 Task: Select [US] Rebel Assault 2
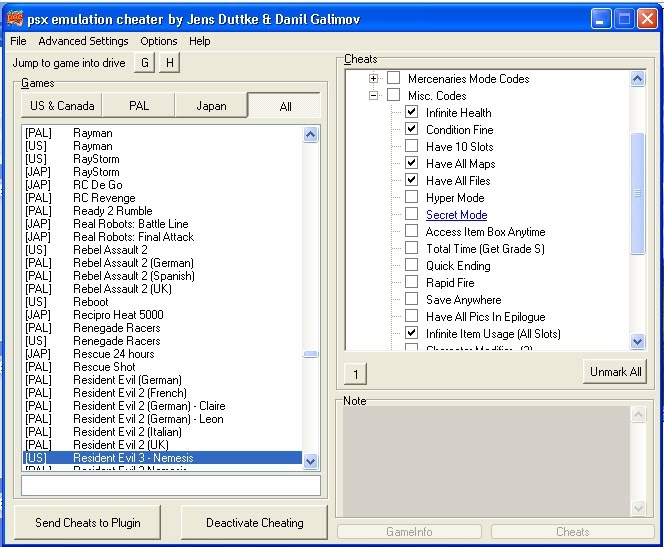tap(163, 250)
